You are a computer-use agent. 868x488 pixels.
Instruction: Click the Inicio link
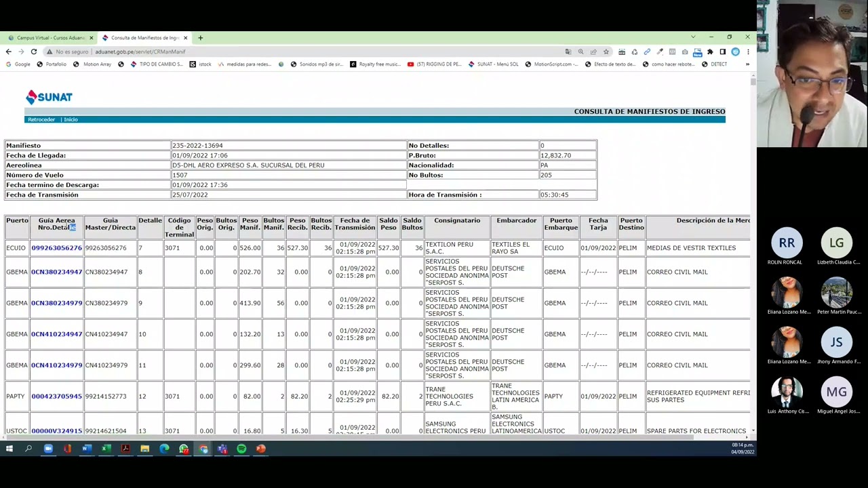point(71,119)
